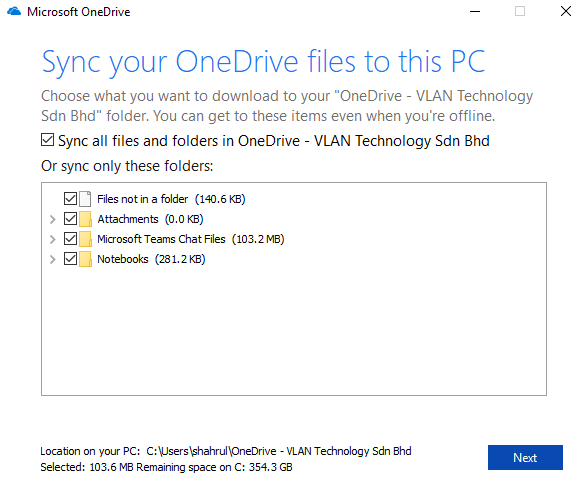Click the Microsoft Teams Chat Files folder icon
The image size is (582, 486).
[85, 239]
